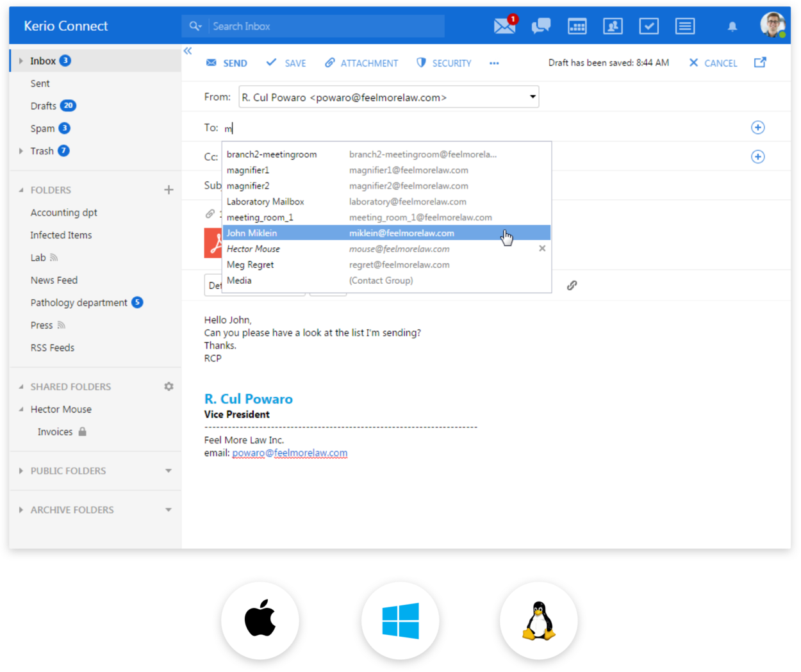Expand the Inbox folder arrow
Screen dimensions: 801x672
[x=21, y=61]
